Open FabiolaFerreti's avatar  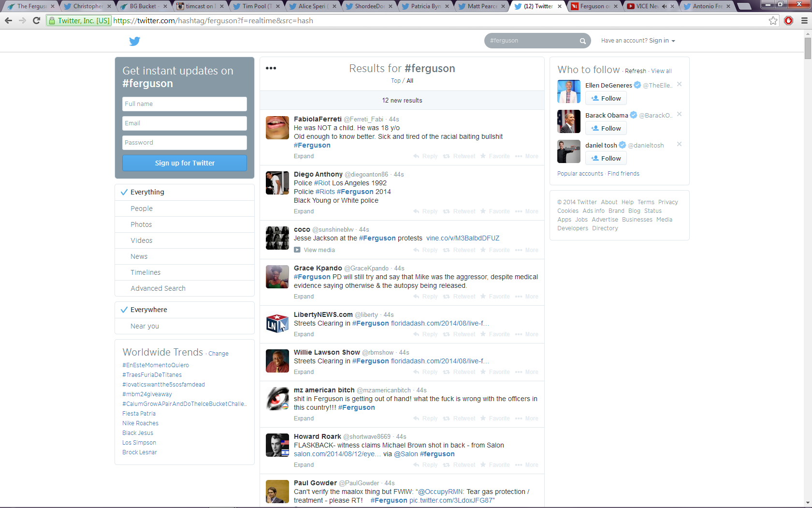point(277,128)
